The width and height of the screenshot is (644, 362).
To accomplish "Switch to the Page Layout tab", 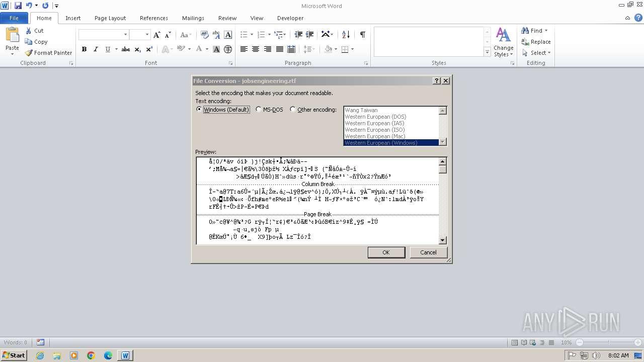I will [x=110, y=18].
